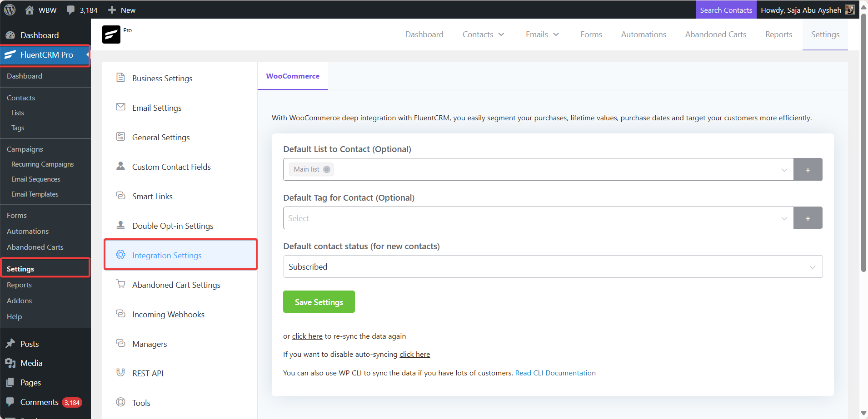868x419 pixels.
Task: Click the WordPress logo icon in admin bar
Action: pyautogui.click(x=10, y=10)
